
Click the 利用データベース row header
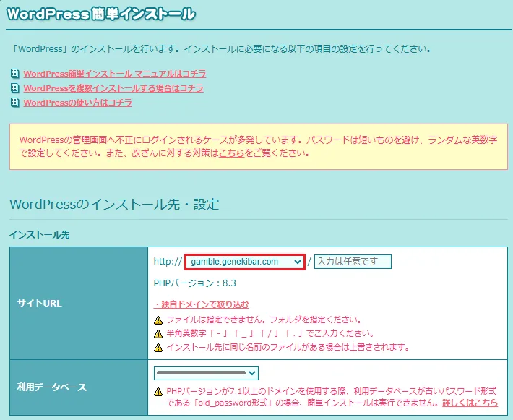[79, 387]
